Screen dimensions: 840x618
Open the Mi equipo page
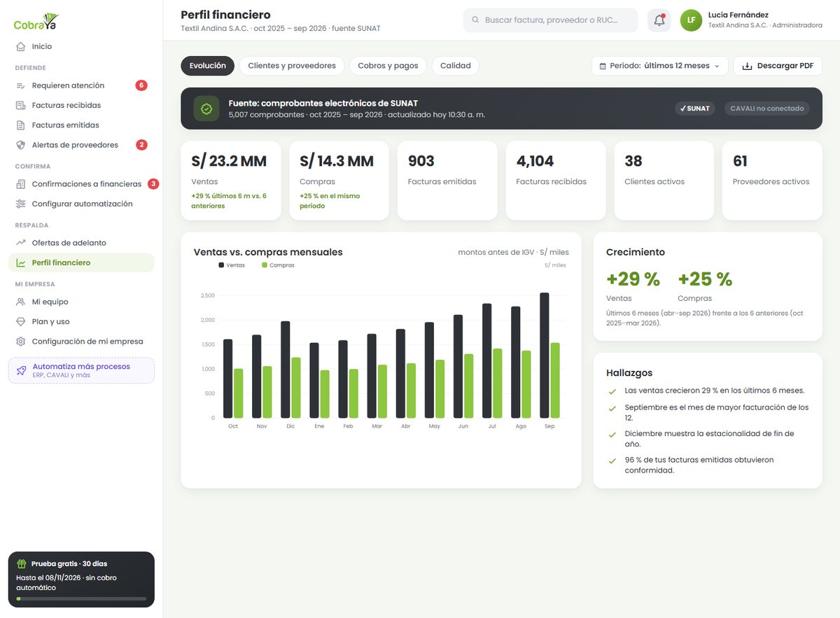[x=81, y=302]
